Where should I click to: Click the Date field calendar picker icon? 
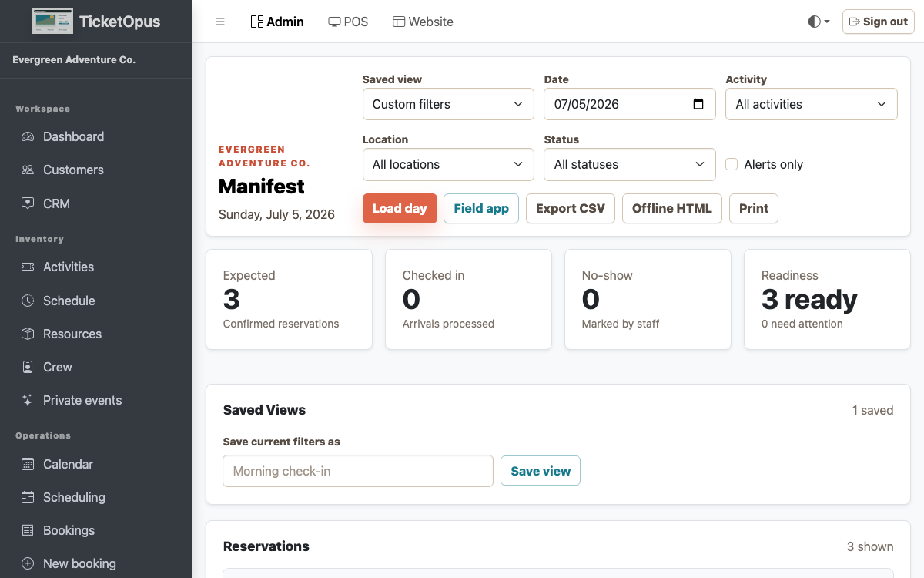(x=698, y=104)
